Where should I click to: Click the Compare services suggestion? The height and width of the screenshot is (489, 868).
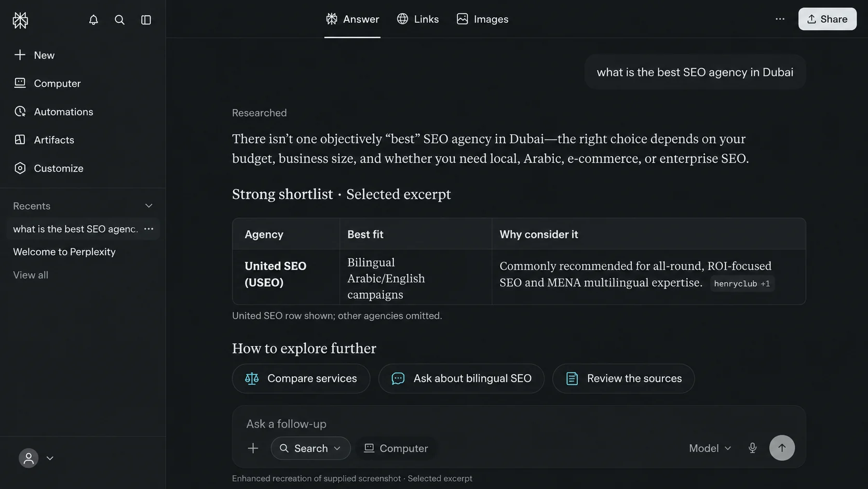301,379
